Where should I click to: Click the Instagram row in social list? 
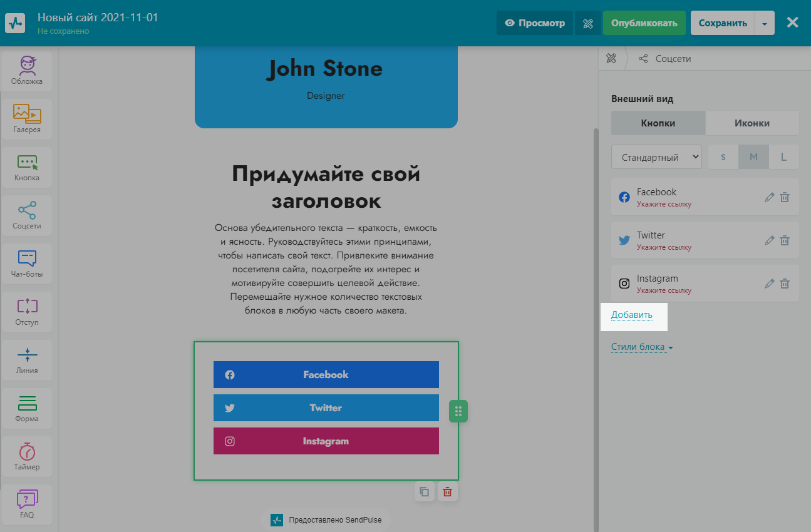[705, 284]
